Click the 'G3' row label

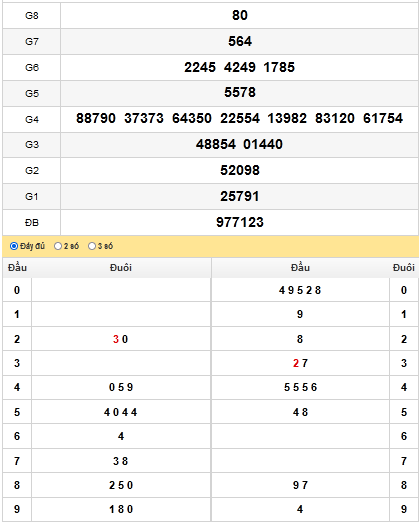32,144
